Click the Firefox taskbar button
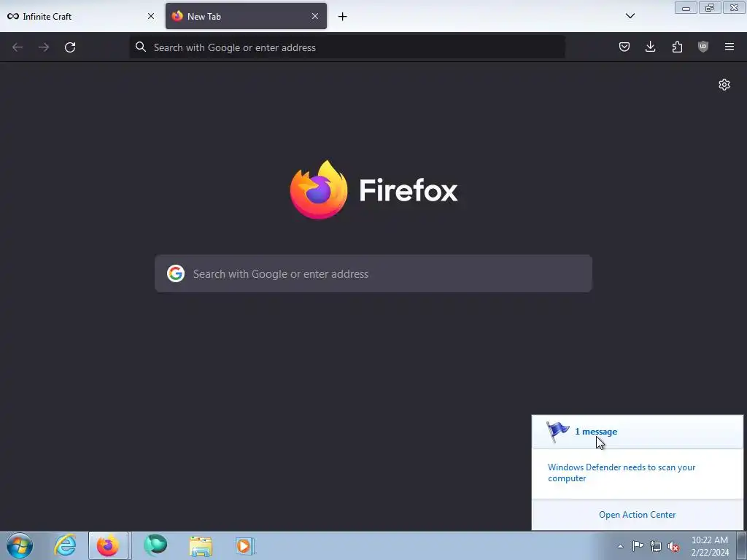The image size is (747, 560). (108, 545)
